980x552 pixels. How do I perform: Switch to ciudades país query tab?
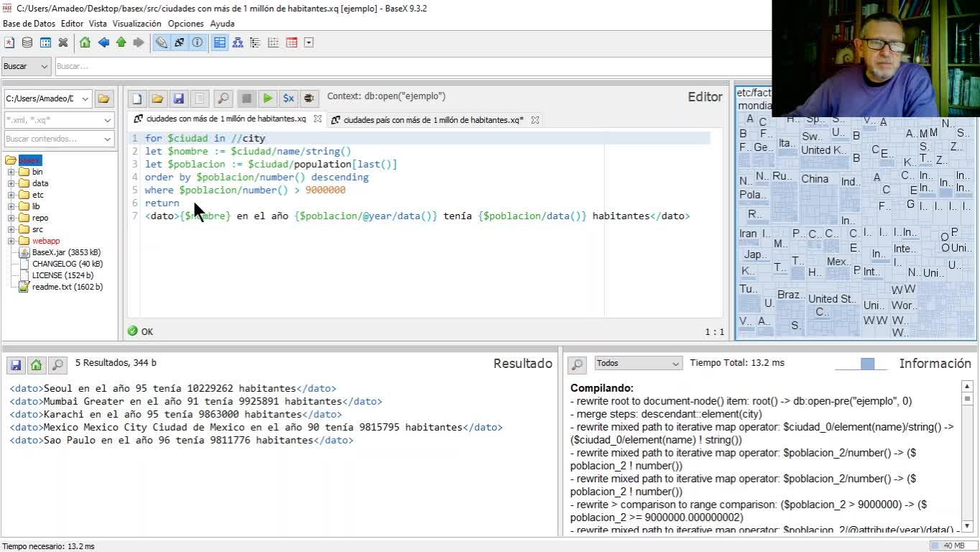pyautogui.click(x=433, y=120)
